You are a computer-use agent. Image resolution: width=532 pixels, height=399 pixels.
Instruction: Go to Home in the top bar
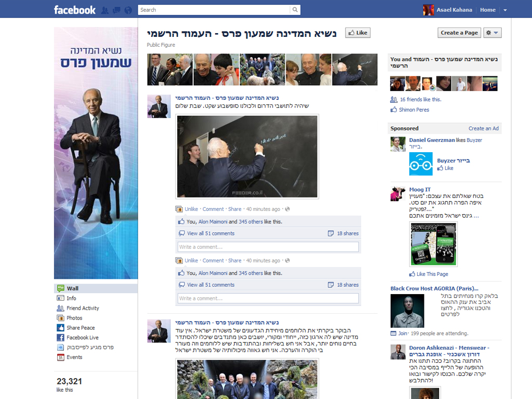click(x=487, y=10)
